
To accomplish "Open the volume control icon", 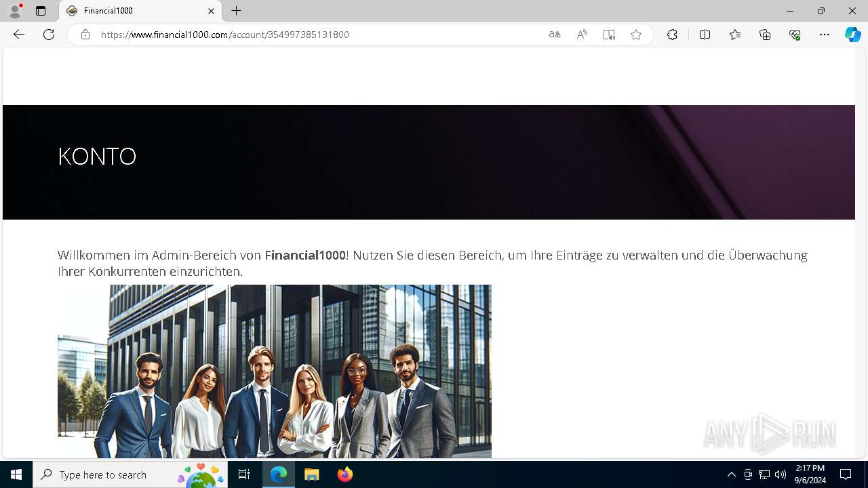I will (x=781, y=474).
